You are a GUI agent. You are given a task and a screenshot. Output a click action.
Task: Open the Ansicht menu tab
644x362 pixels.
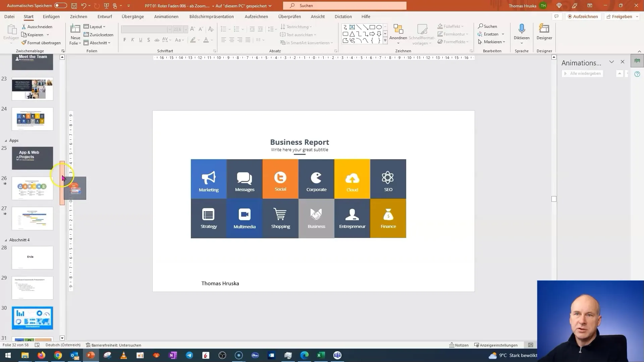(318, 16)
